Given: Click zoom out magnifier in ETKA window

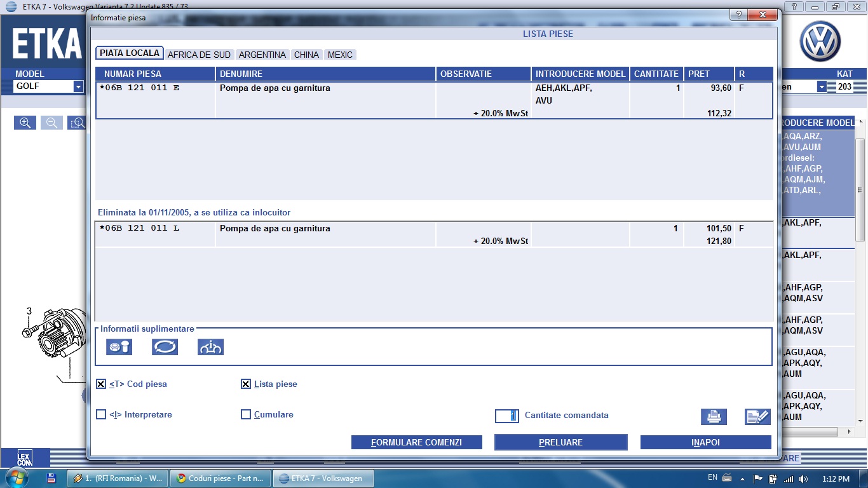Looking at the screenshot, I should coord(51,123).
